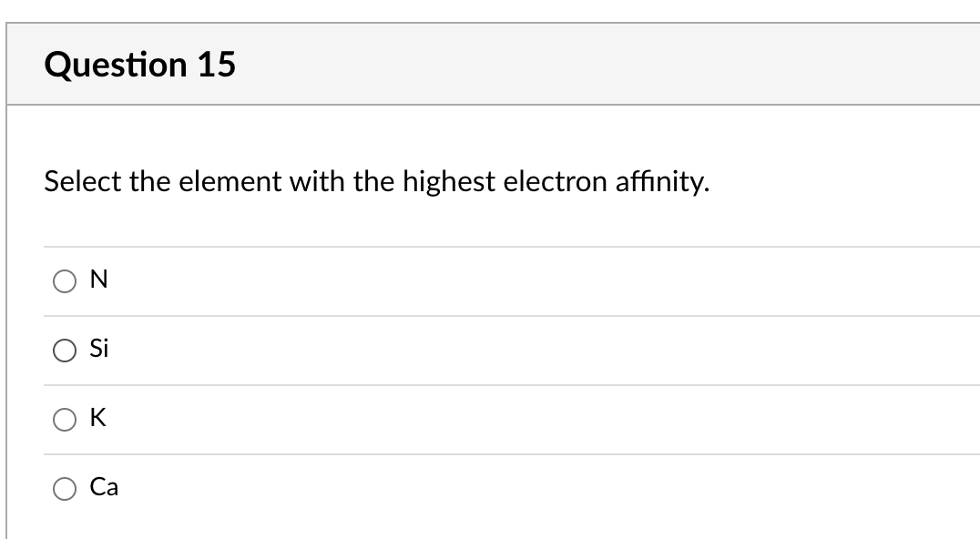The image size is (980, 539).
Task: Click the Ca option label
Action: pyautogui.click(x=103, y=487)
